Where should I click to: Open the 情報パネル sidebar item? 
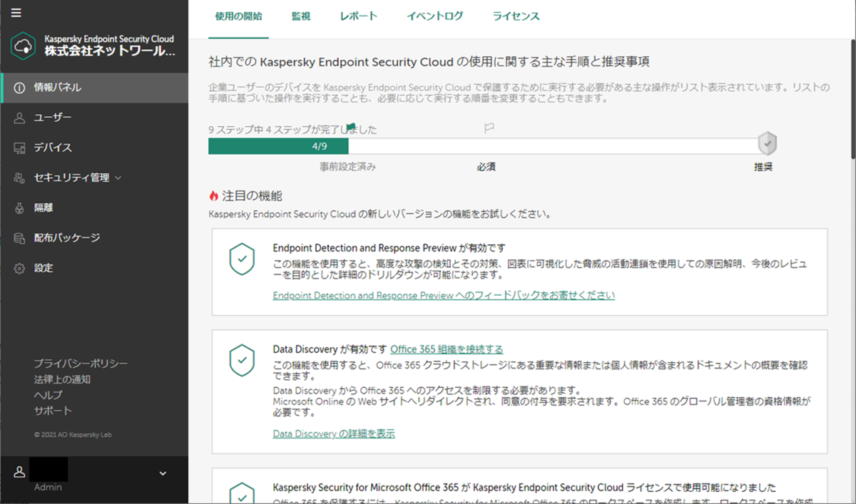click(x=52, y=88)
